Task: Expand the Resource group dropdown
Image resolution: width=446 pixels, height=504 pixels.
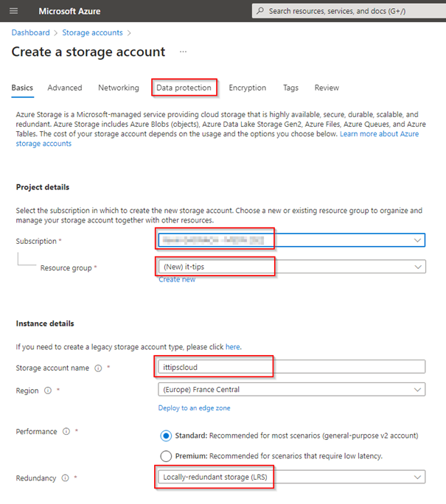Action: pyautogui.click(x=292, y=267)
